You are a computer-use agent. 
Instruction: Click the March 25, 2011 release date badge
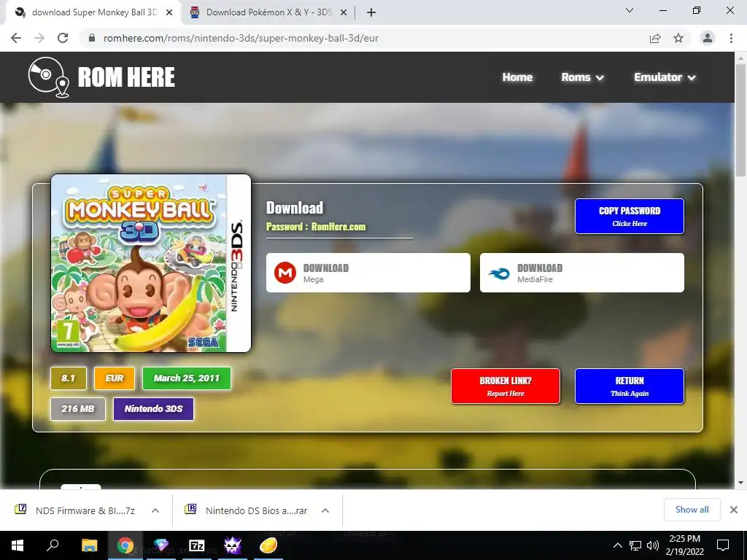[187, 378]
